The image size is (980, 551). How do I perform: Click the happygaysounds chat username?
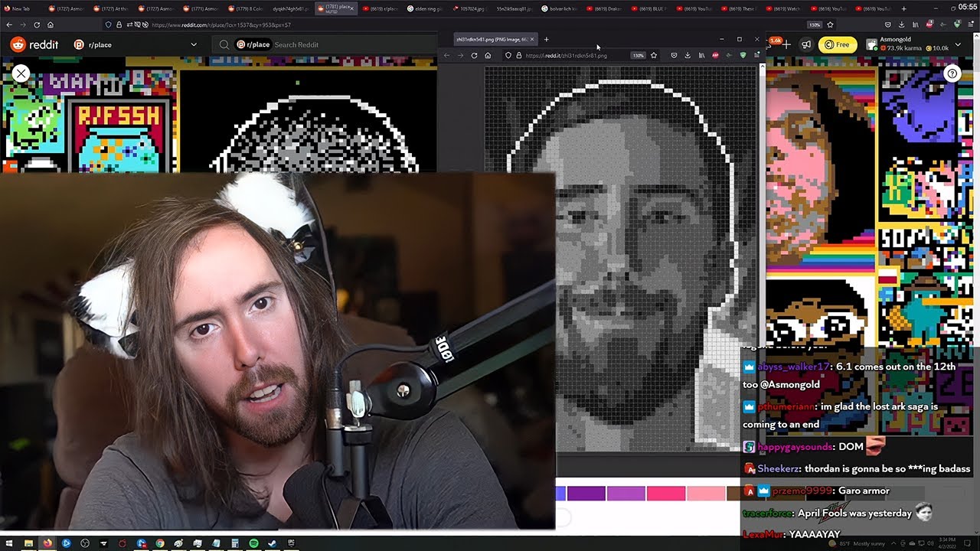tap(795, 447)
